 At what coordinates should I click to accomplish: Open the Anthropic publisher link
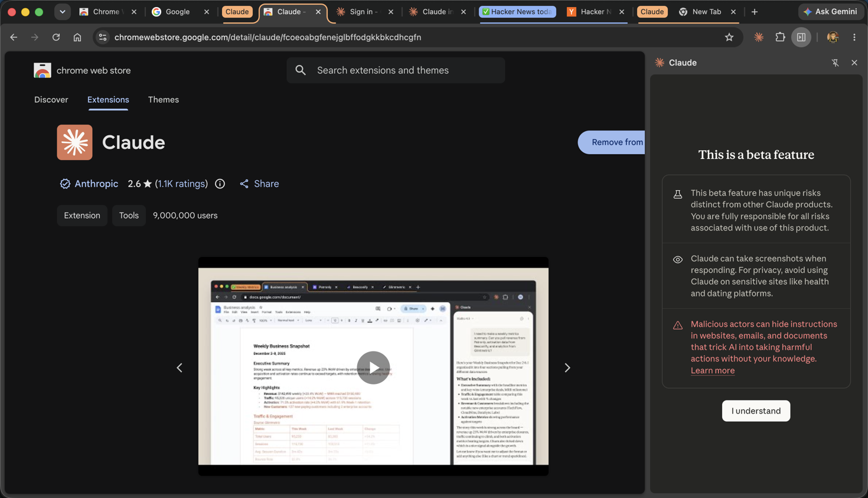point(96,184)
